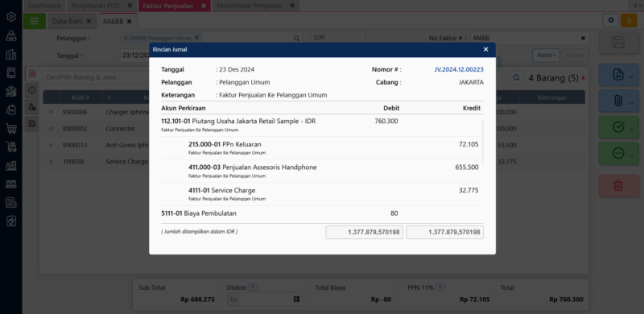The image size is (644, 314).
Task: Click the yellow lightbulb tips button
Action: pyautogui.click(x=629, y=20)
